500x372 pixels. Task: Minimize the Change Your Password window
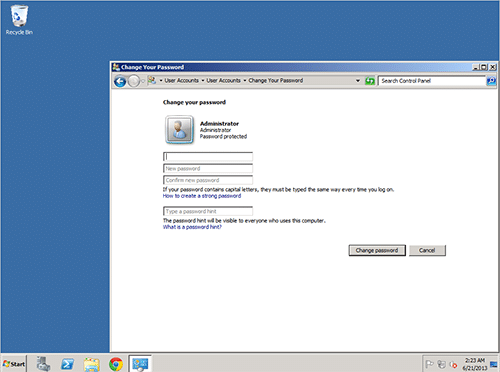click(476, 67)
